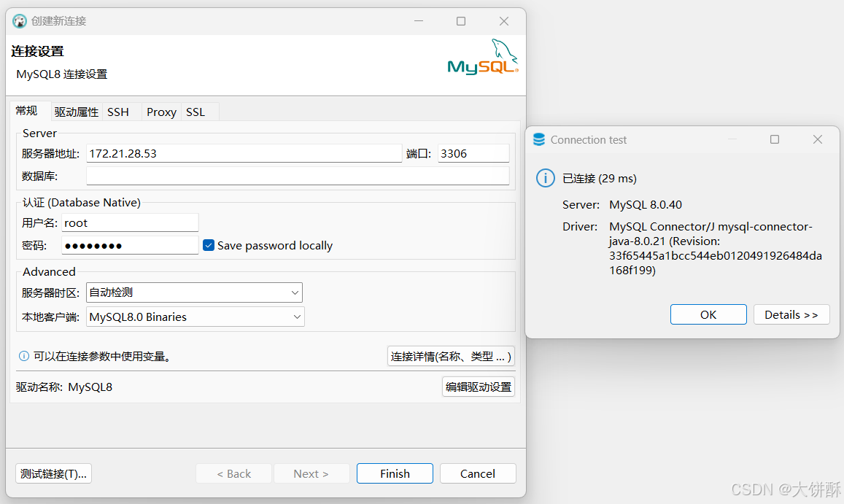Click the 密码 password field
The height and width of the screenshot is (504, 844).
pos(130,246)
